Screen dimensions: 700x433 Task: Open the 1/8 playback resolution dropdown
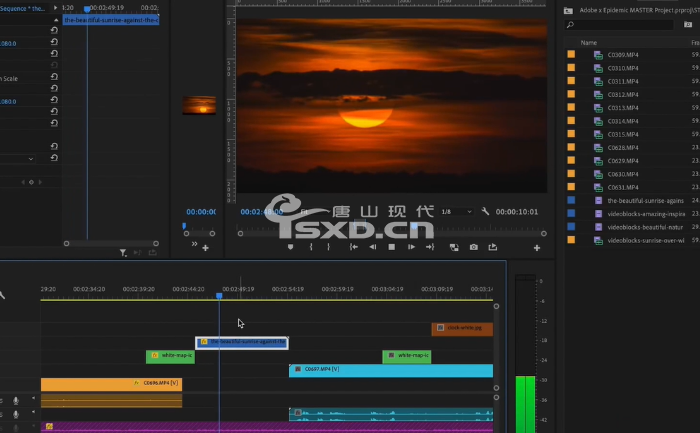[x=456, y=212]
